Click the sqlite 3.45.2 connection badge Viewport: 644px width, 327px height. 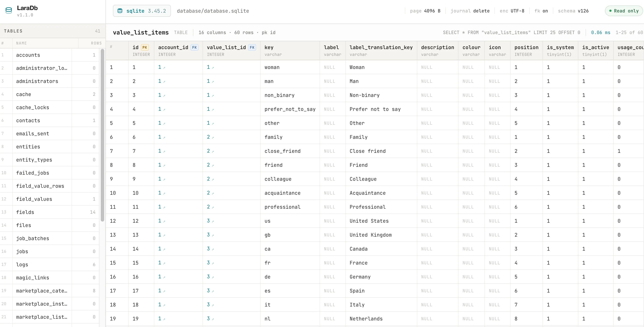coord(142,11)
